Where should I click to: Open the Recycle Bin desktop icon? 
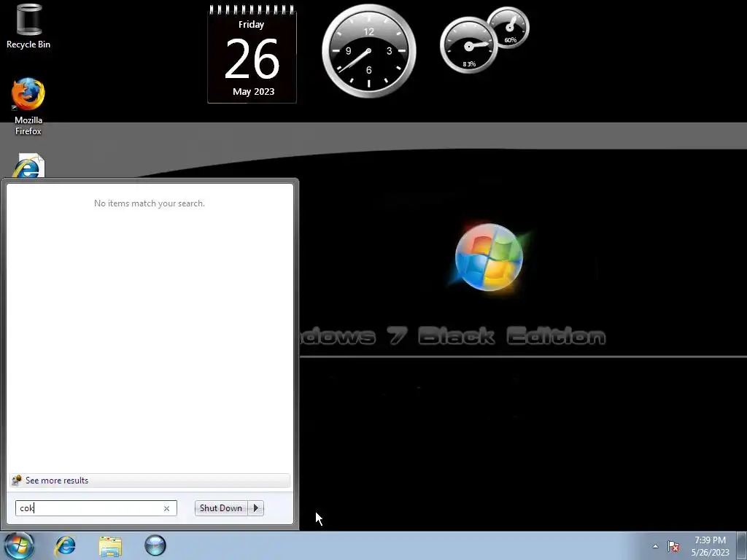(x=28, y=26)
